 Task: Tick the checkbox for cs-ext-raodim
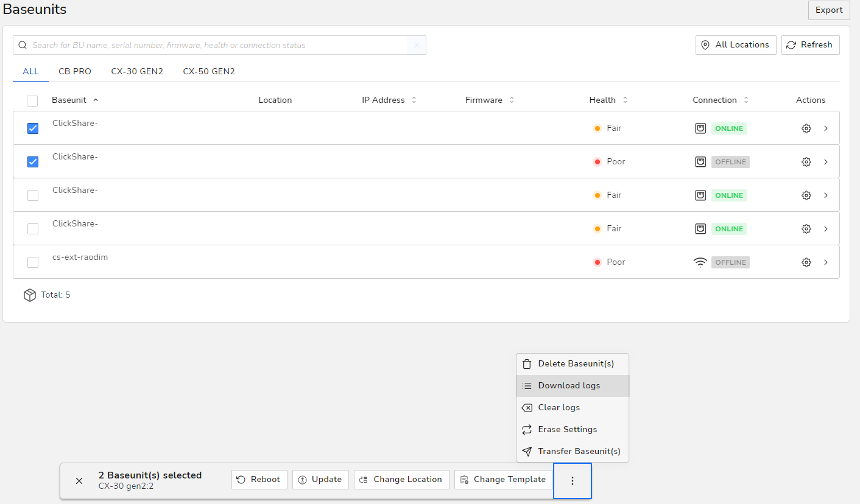33,262
